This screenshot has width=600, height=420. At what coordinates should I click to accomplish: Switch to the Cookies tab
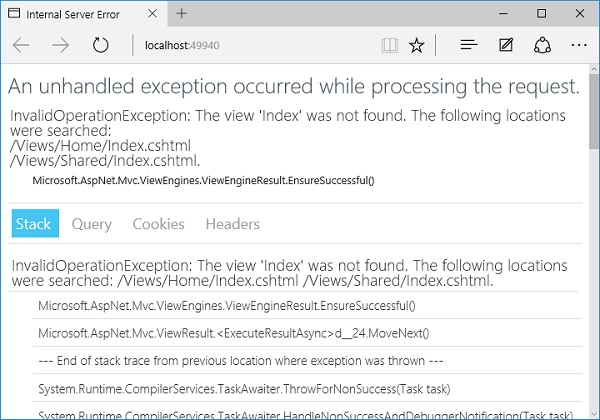(158, 224)
